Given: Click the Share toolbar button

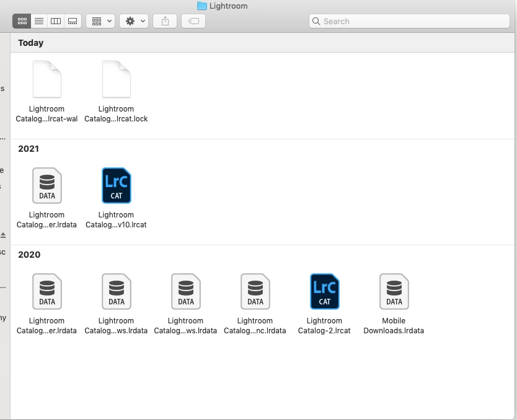Looking at the screenshot, I should coord(165,22).
